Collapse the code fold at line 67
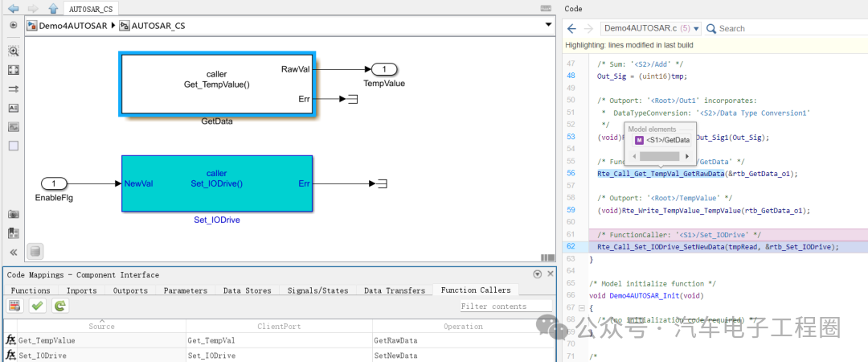868x362 pixels. (x=582, y=307)
